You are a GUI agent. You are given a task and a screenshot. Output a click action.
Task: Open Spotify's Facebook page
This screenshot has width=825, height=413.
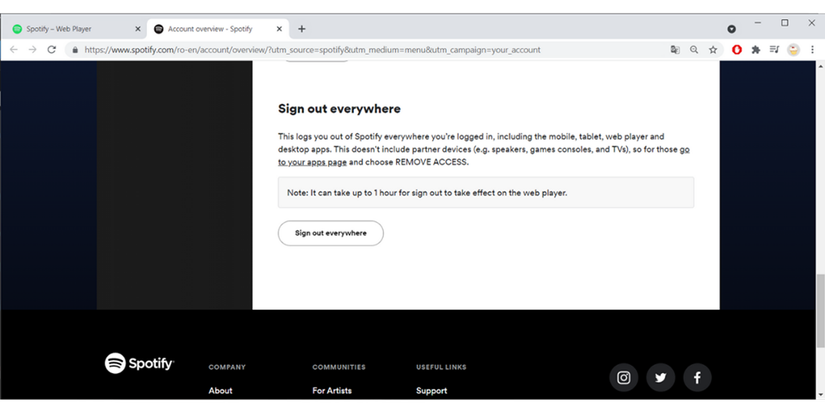(x=697, y=377)
